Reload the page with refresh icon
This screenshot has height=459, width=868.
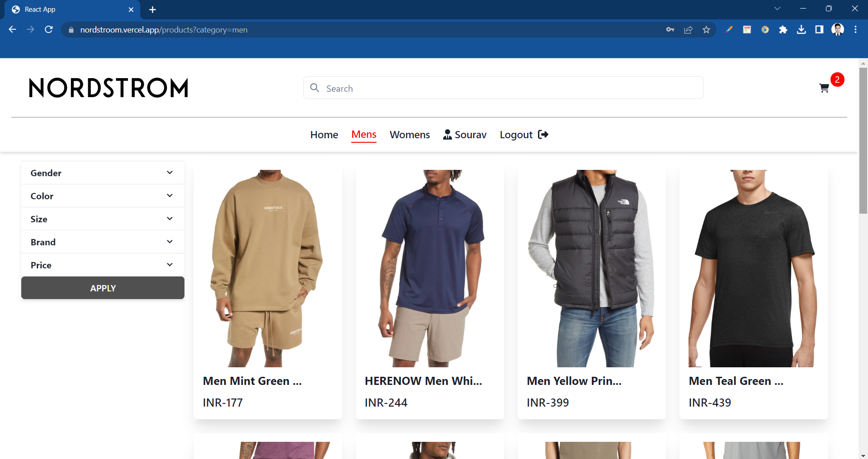click(x=49, y=29)
